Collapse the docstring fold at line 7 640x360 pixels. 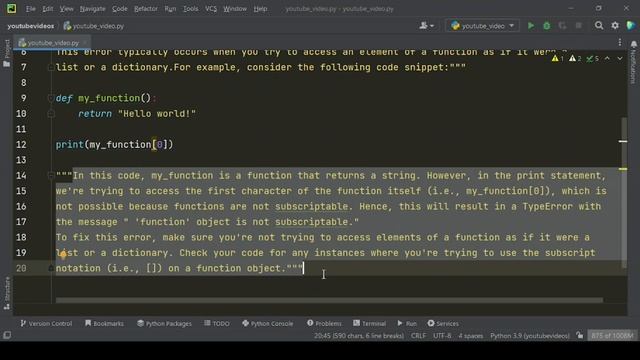pos(51,67)
